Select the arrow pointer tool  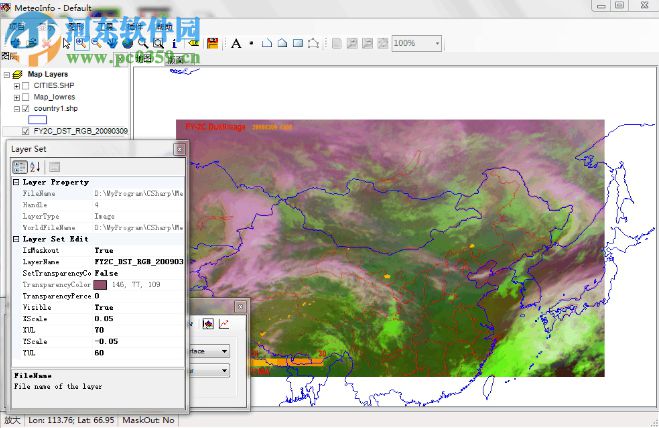click(x=66, y=43)
